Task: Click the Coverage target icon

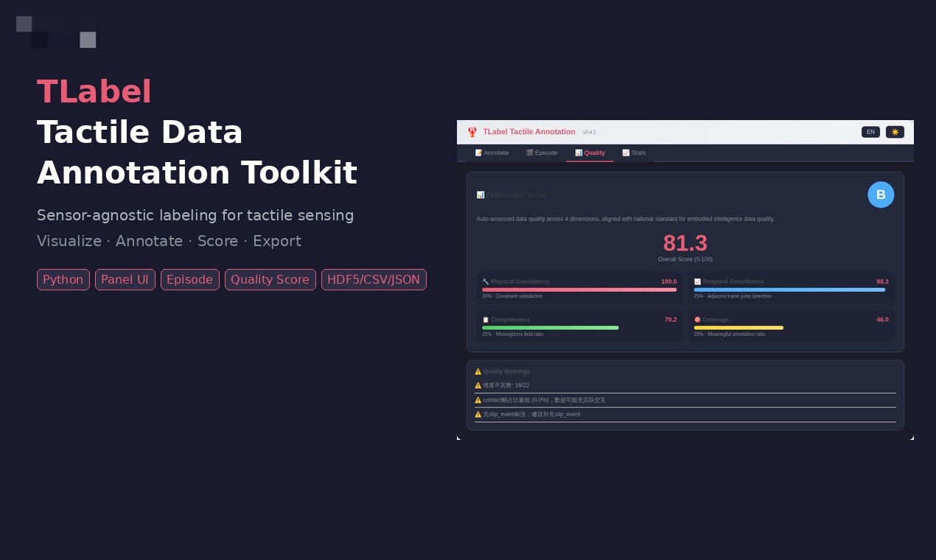Action: coord(697,320)
